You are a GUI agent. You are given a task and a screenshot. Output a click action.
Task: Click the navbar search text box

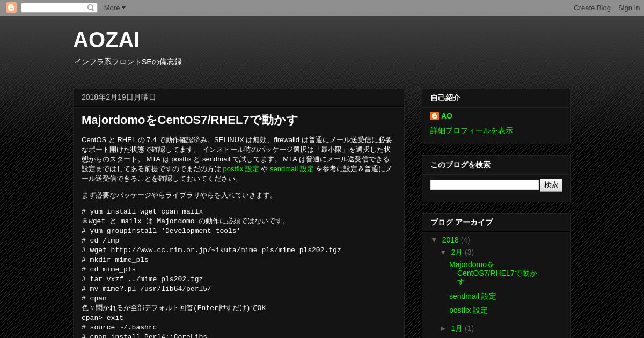point(54,8)
